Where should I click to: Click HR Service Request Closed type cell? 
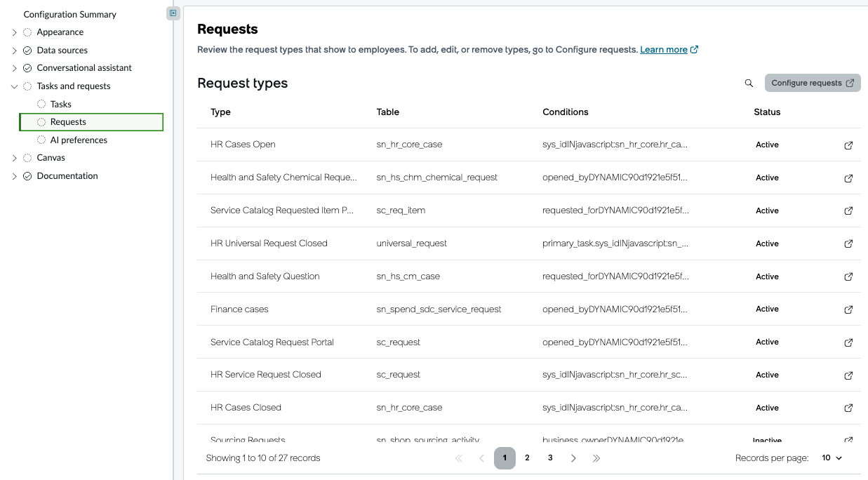pyautogui.click(x=266, y=375)
